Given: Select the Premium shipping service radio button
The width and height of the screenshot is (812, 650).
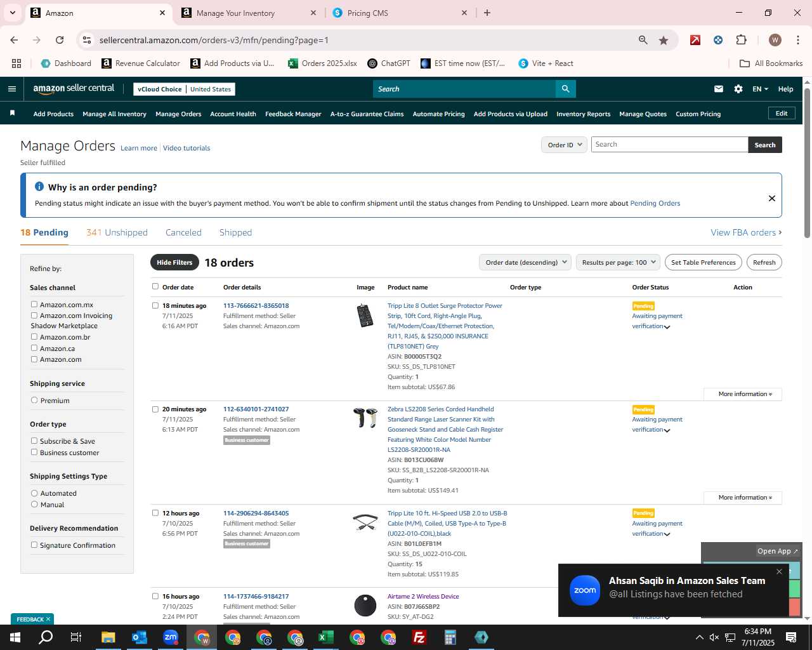Looking at the screenshot, I should point(34,400).
